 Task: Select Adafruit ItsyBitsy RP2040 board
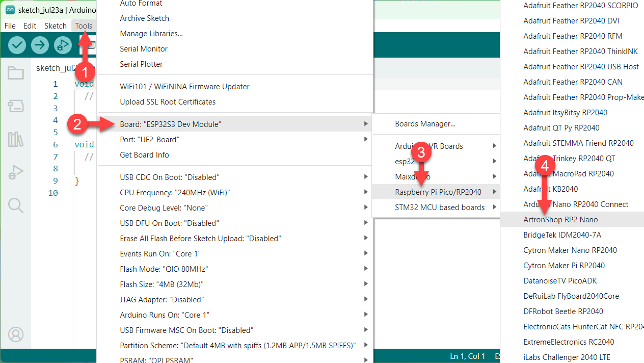(573, 113)
